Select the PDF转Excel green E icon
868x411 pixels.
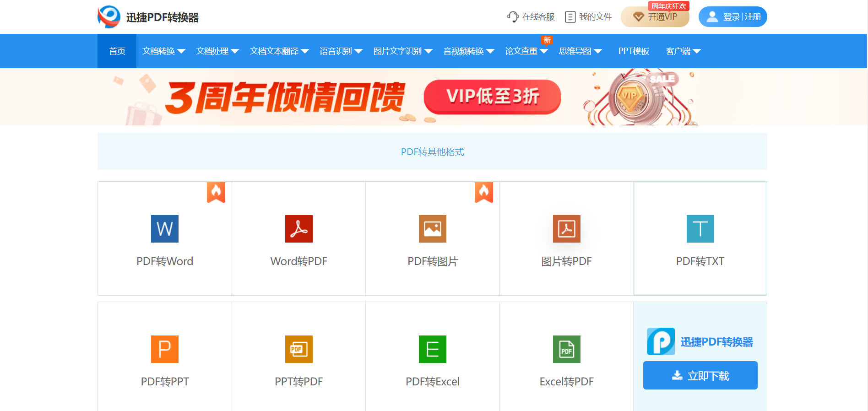tap(432, 349)
